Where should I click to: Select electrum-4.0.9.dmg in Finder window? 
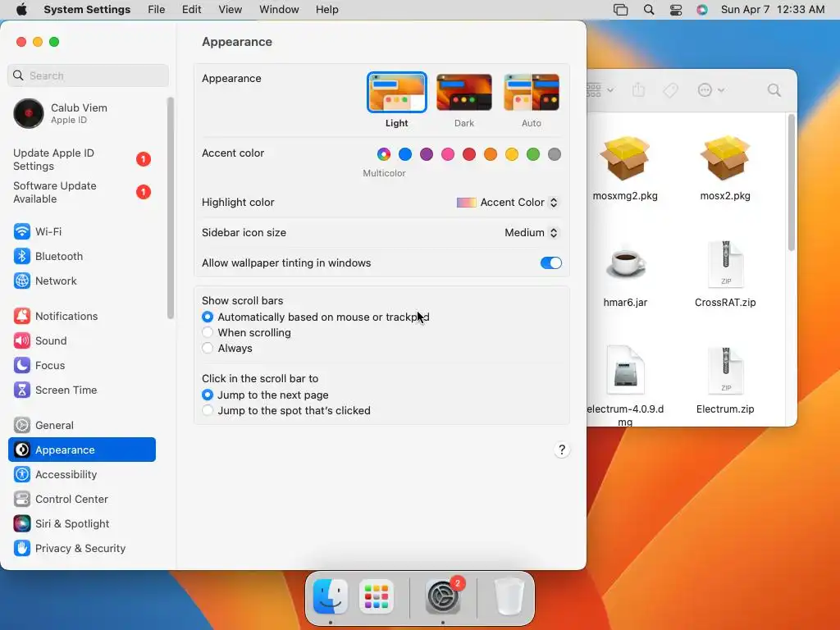pos(625,386)
